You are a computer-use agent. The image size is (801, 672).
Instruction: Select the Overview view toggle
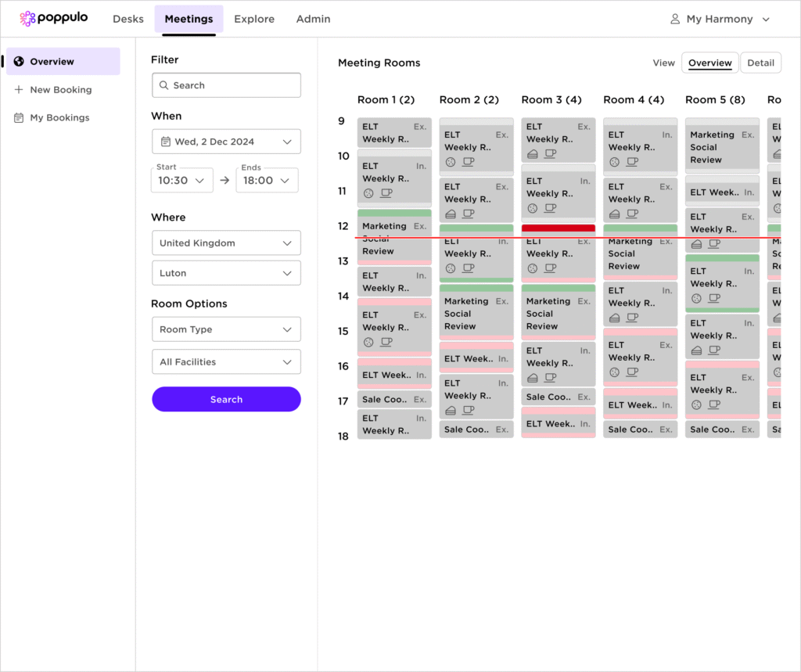[709, 63]
